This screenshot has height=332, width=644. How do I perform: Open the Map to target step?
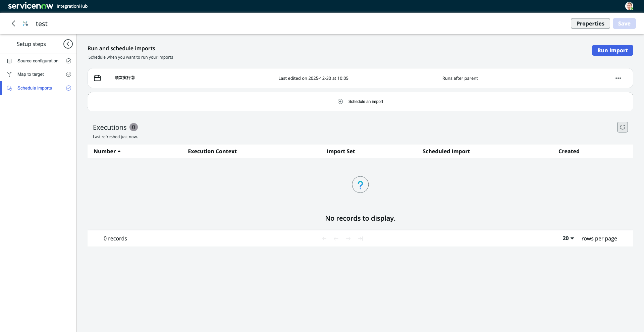point(31,74)
